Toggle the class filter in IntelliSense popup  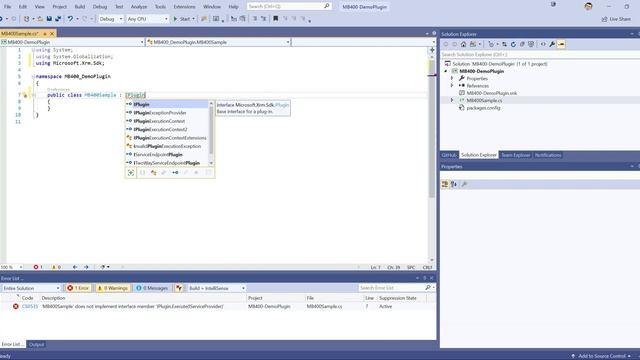tap(153, 173)
